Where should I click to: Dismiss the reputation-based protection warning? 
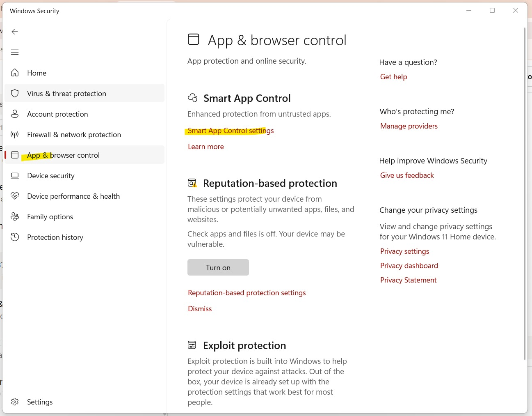point(200,309)
